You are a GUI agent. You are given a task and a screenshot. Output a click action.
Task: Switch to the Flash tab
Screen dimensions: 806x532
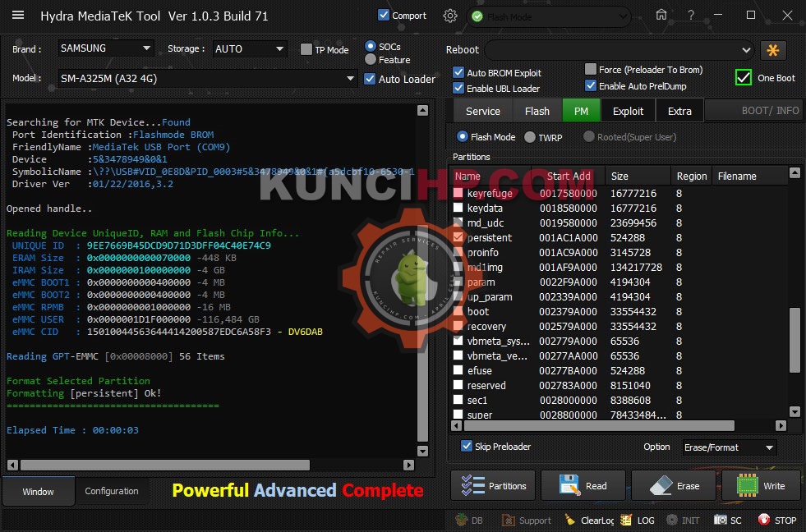click(537, 111)
